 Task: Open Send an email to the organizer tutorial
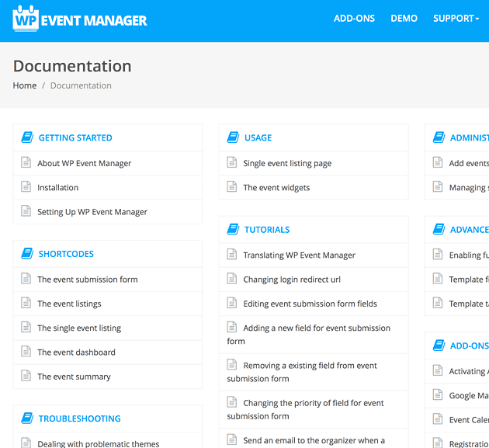[x=314, y=440]
